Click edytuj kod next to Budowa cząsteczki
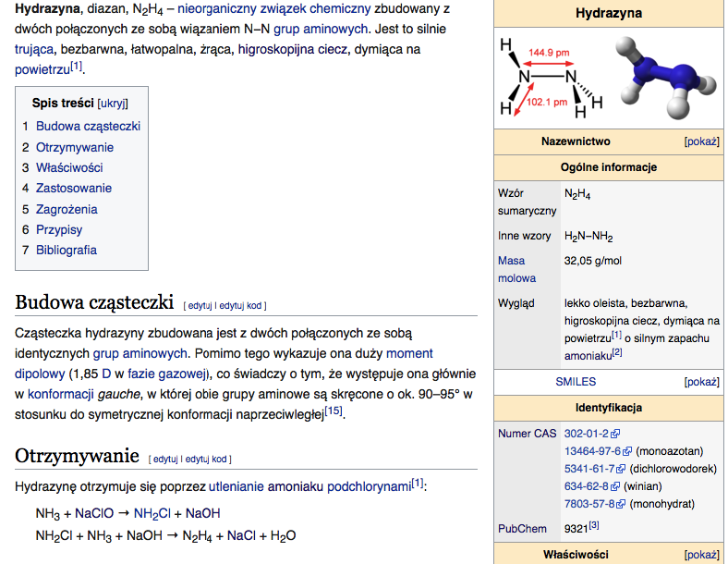 [240, 306]
